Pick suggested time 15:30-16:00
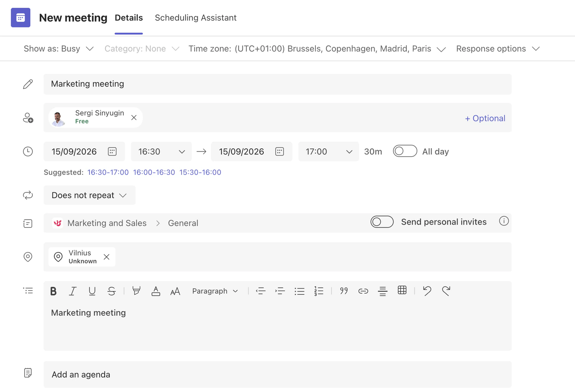The width and height of the screenshot is (575, 392). pos(200,172)
